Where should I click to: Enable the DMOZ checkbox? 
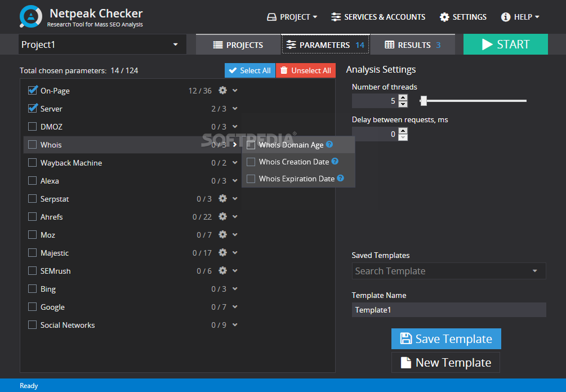[x=33, y=126]
